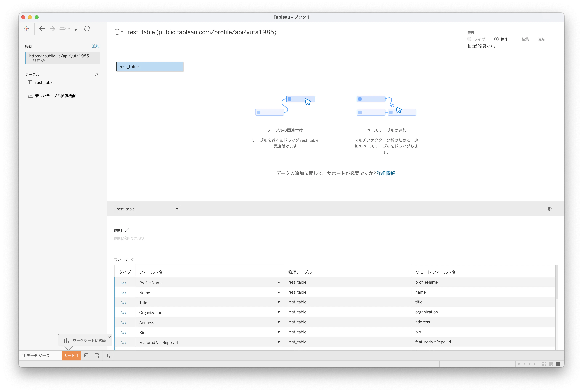Open the rest_table dropdown selector

click(x=147, y=209)
